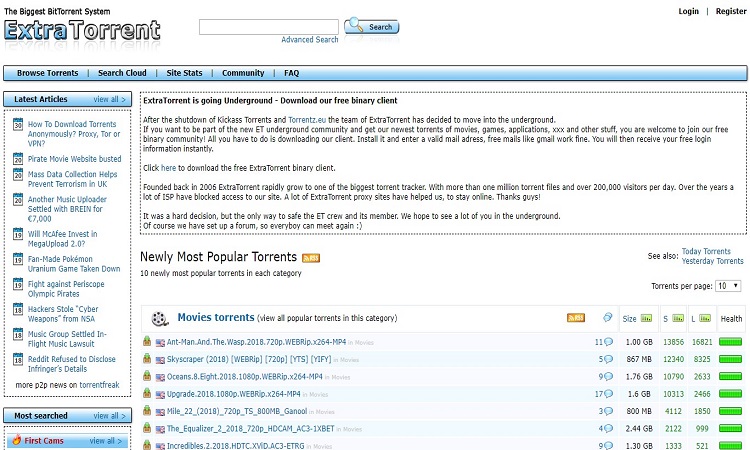Click calendar icon next to Pirate Movie Website busted

click(18, 159)
